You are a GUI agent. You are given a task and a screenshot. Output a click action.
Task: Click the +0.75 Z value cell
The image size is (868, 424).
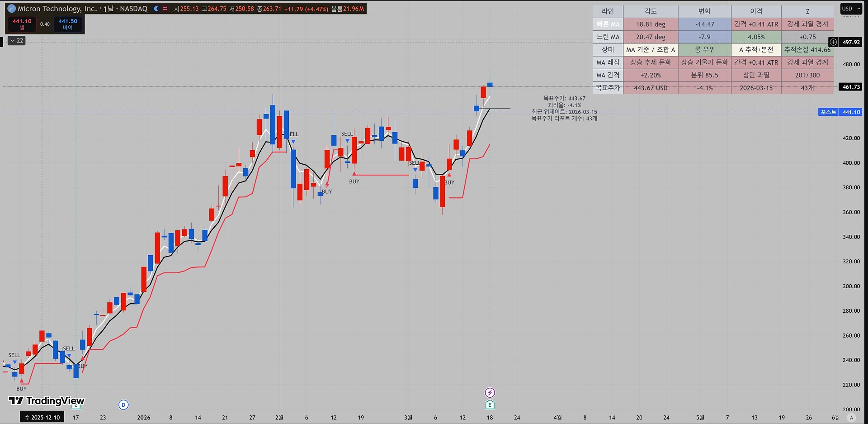pos(807,37)
